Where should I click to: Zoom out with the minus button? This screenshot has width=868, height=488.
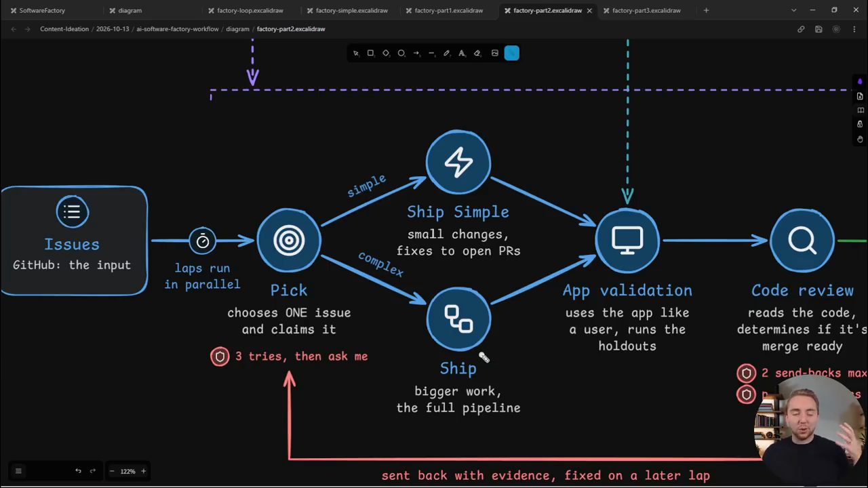112,471
